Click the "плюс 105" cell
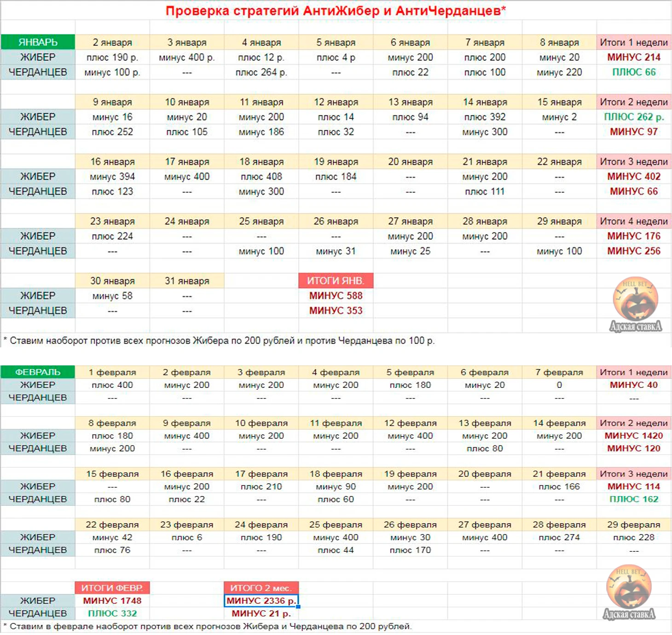Viewport: 672px width, 635px height. point(187,132)
